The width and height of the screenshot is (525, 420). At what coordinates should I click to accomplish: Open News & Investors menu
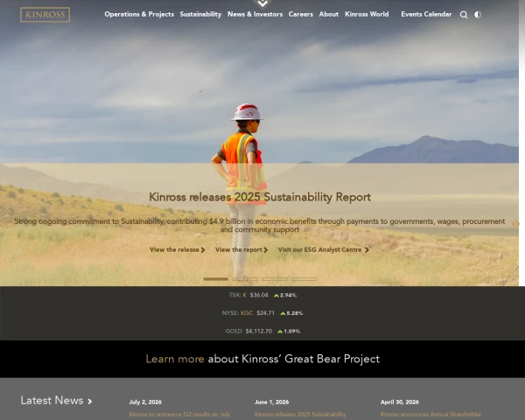(x=255, y=14)
